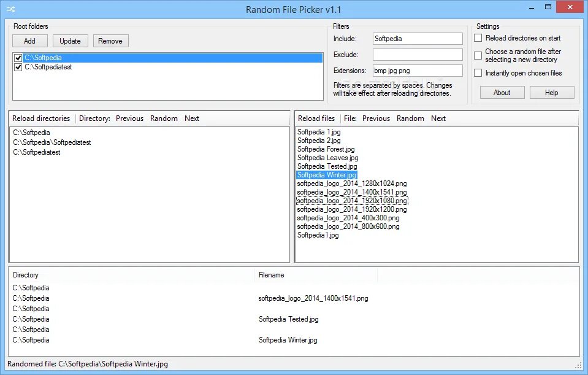Click the Remove root folder button
The width and height of the screenshot is (588, 375).
click(x=110, y=41)
